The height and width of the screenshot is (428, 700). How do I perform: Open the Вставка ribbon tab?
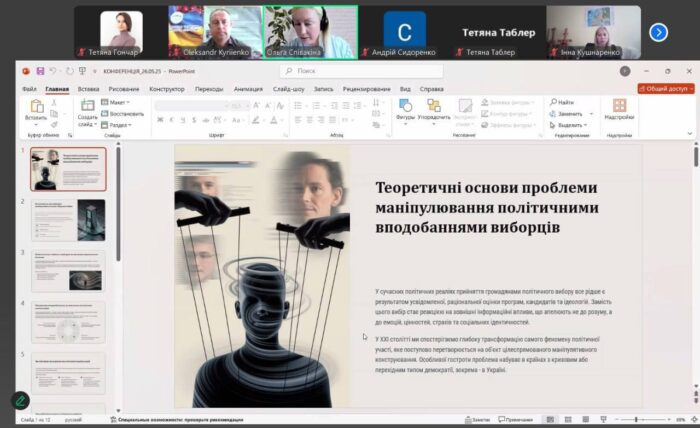tap(88, 88)
